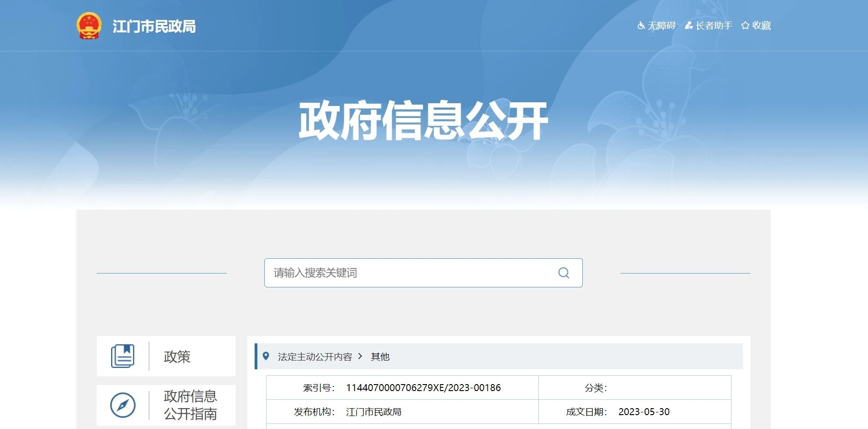Open the 政策 sidebar menu label

pos(177,357)
